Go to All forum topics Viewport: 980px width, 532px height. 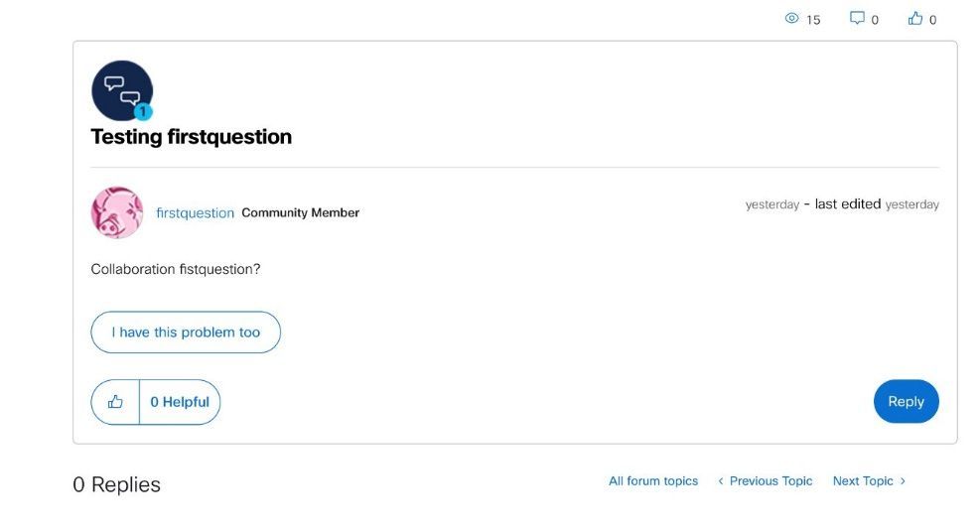click(653, 480)
